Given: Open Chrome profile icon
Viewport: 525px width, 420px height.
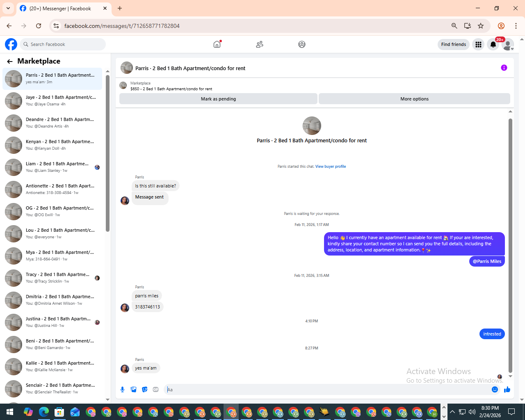Looking at the screenshot, I should pyautogui.click(x=501, y=26).
